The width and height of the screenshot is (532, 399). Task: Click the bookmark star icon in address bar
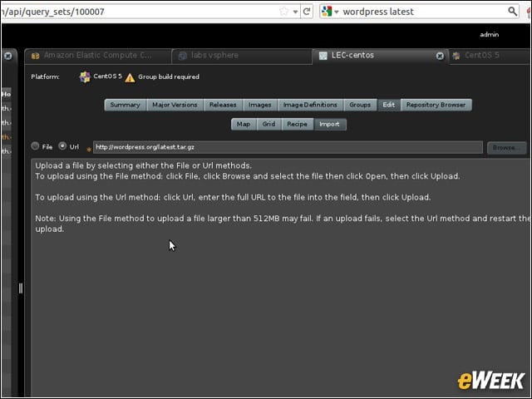(283, 12)
